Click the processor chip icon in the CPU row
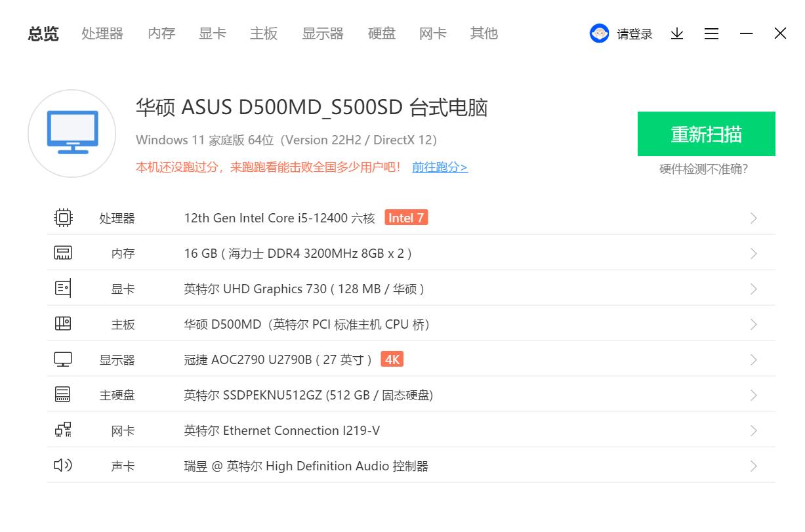Viewport: 805px width, 532px height. [x=62, y=217]
